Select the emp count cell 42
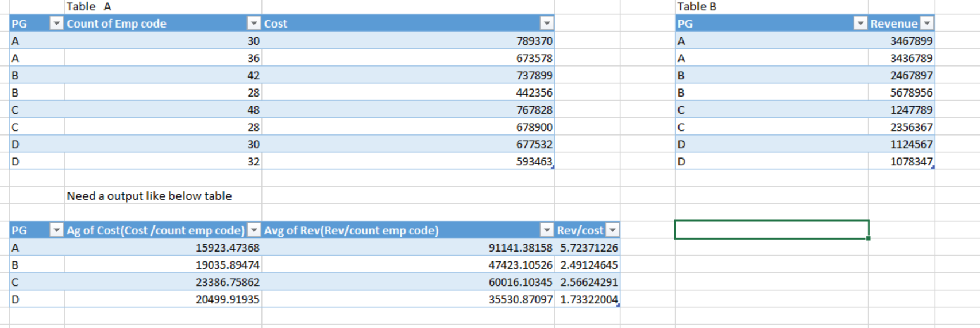Viewport: 980px width, 328px height. point(163,75)
